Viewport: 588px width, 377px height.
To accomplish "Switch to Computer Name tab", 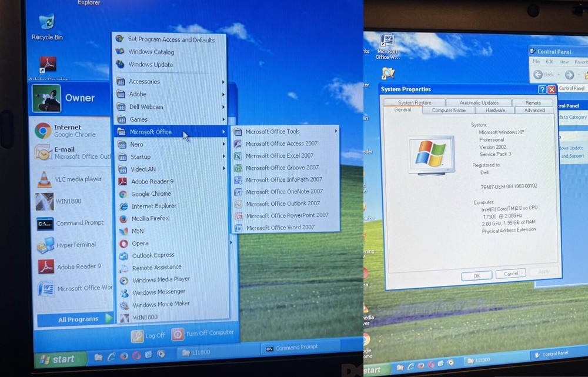I will [449, 111].
